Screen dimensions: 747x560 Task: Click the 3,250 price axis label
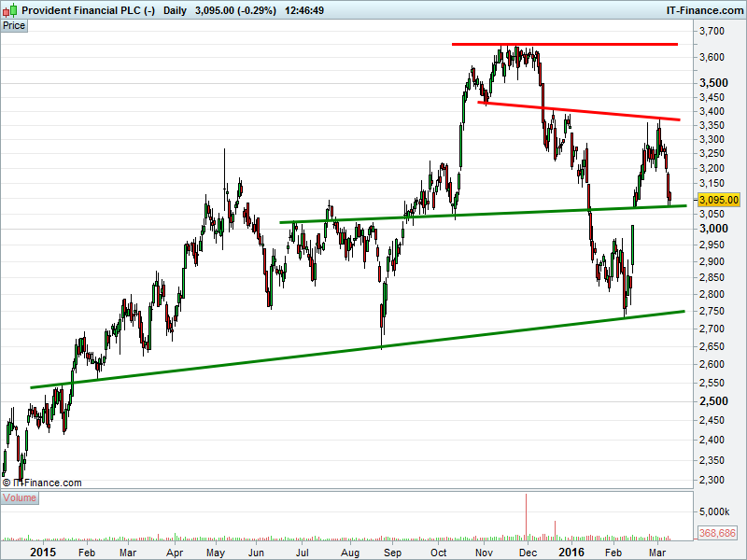(712, 153)
